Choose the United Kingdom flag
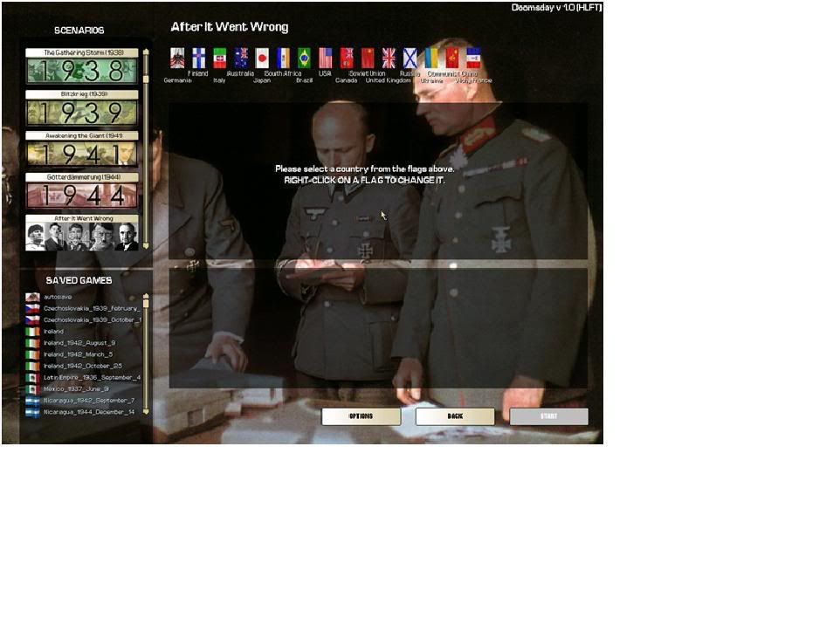This screenshot has height=625, width=840. [389, 58]
